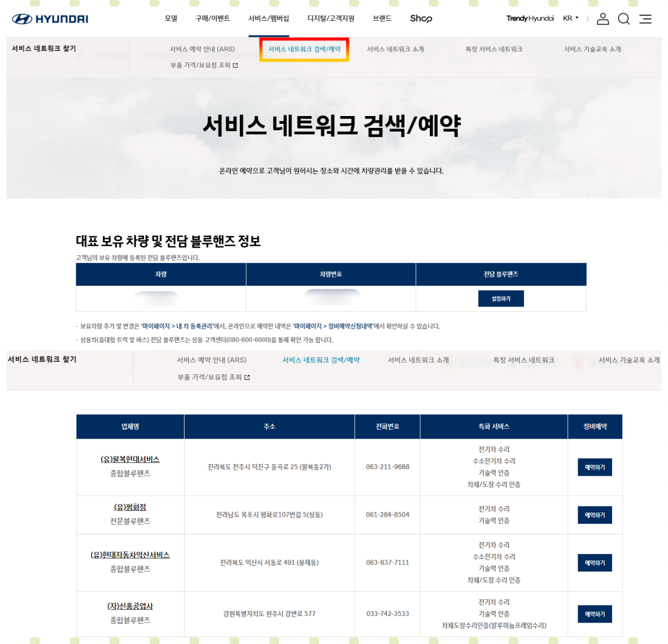Click 예약하기 for (유)평화점
The image size is (668, 644).
[595, 515]
